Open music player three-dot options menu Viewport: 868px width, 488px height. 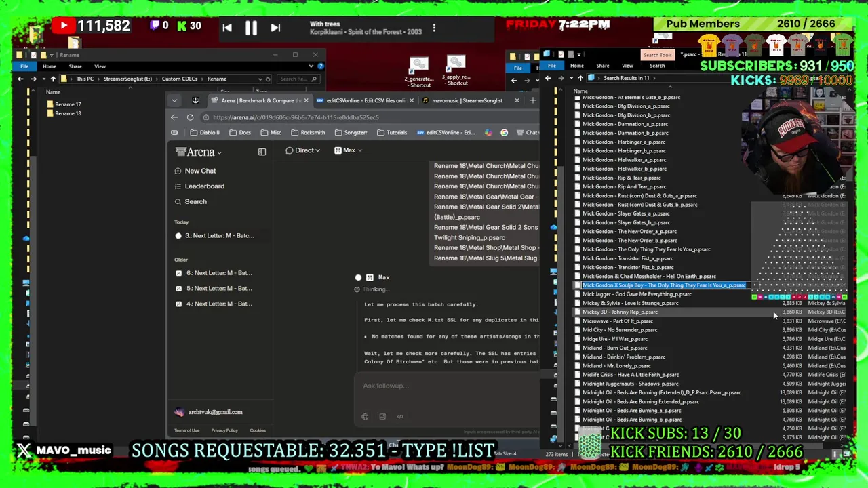point(434,28)
